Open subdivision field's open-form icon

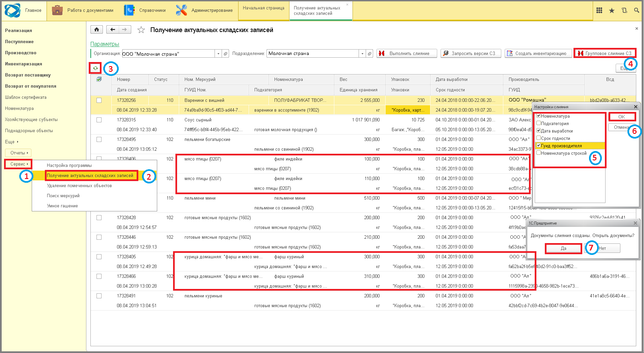pyautogui.click(x=370, y=54)
